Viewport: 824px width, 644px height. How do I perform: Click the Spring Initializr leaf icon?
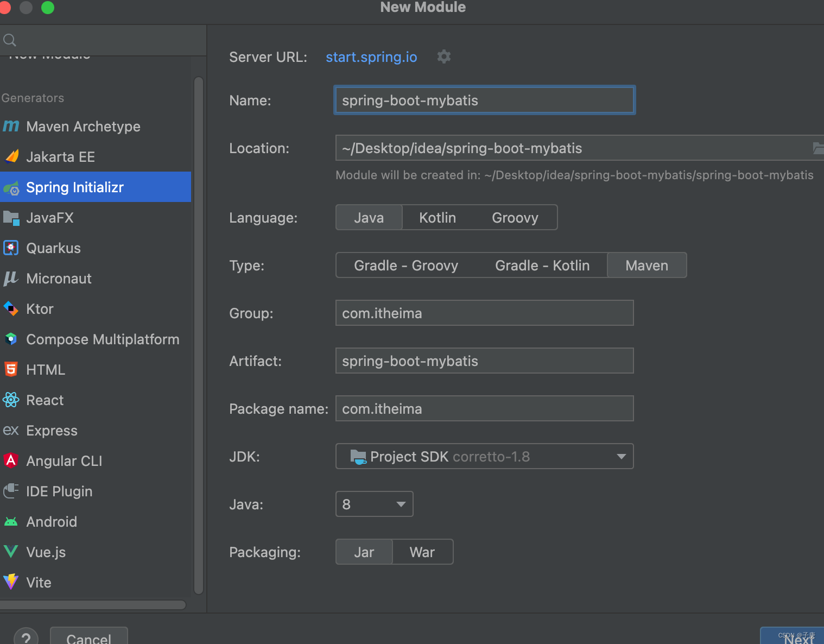tap(11, 188)
